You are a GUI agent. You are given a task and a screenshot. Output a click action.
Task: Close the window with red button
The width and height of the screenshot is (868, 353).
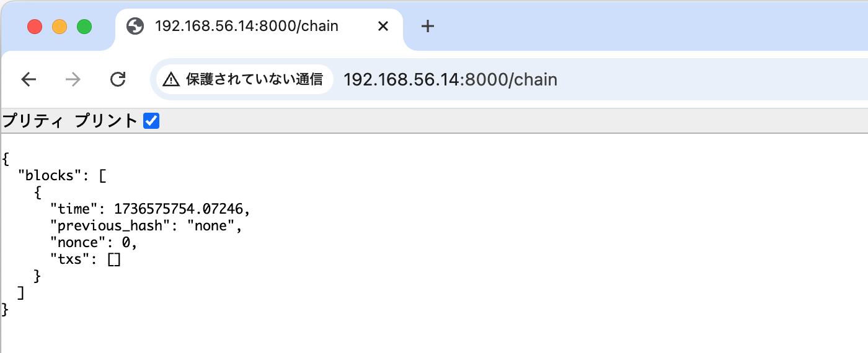tap(35, 27)
